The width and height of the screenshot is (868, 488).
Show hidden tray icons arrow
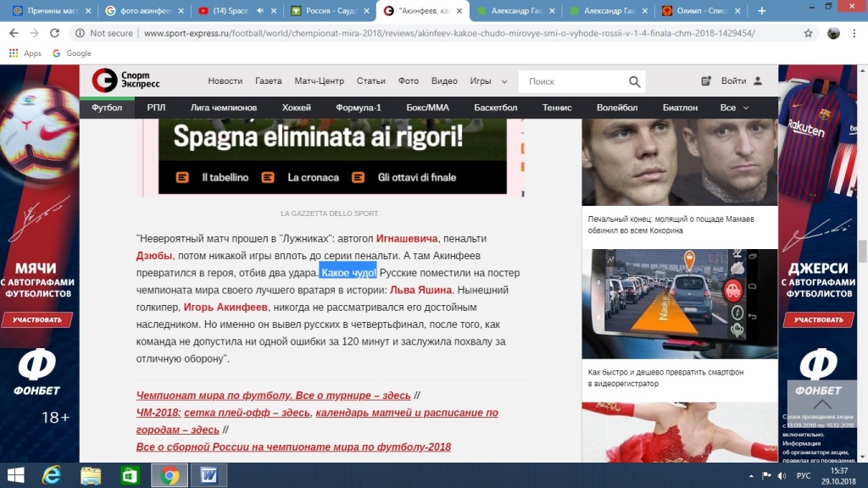(x=751, y=476)
